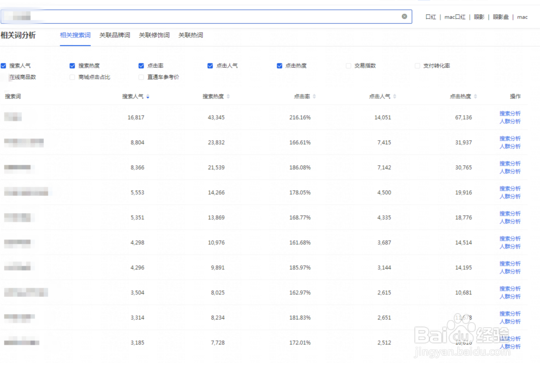This screenshot has height=371, width=540.
Task: Uncheck the 点击人气 checkbox
Action: point(210,65)
